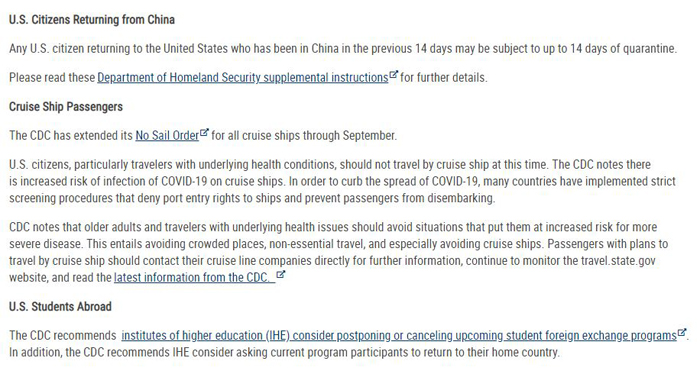Click external-link icon after foreign exchange programs link

(x=681, y=332)
